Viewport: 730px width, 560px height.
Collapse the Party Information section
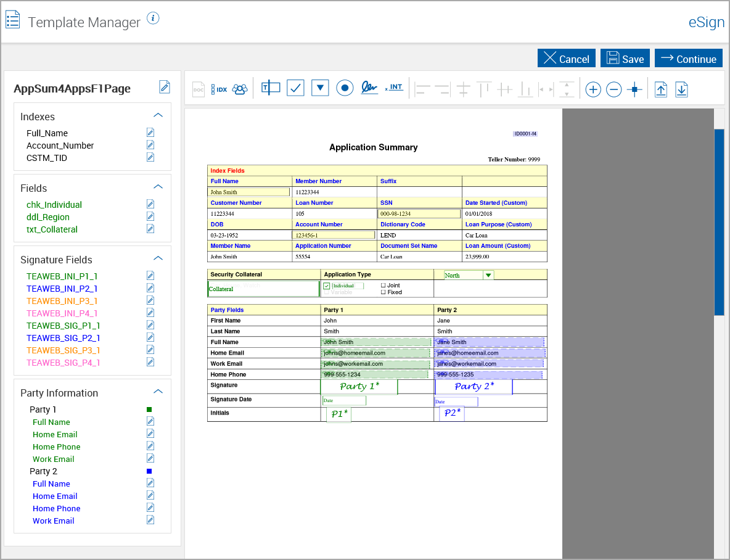tap(158, 392)
